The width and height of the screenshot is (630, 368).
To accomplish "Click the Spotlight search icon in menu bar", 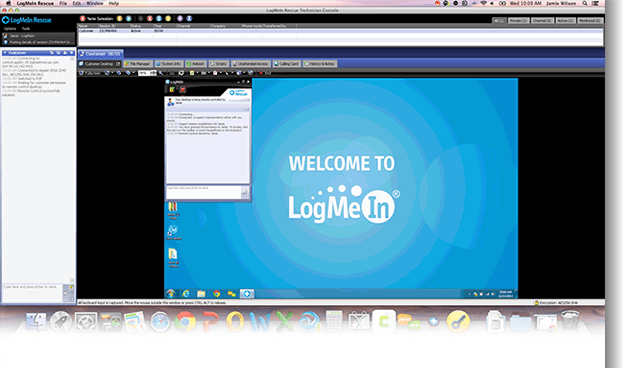I will (x=585, y=3).
